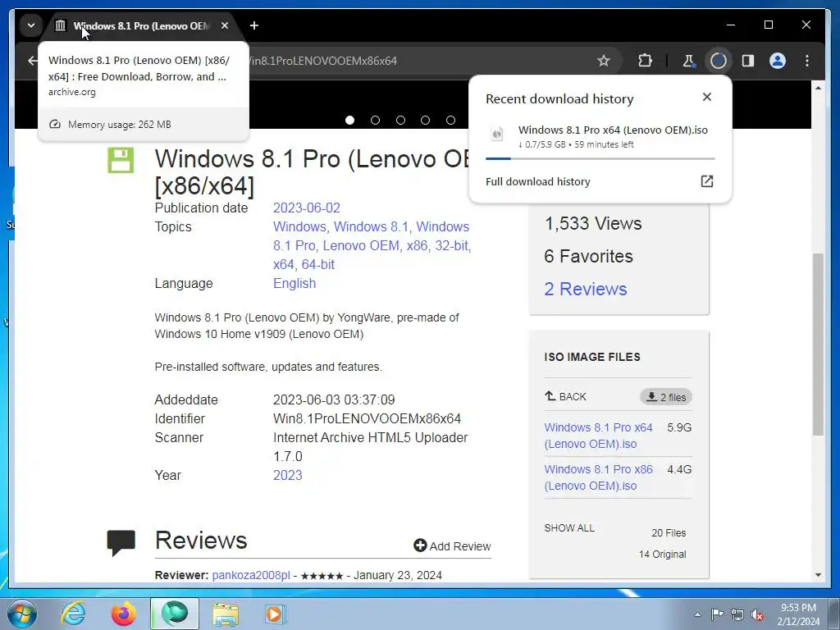Close the Windows 8.1 Pro tab

coord(225,25)
